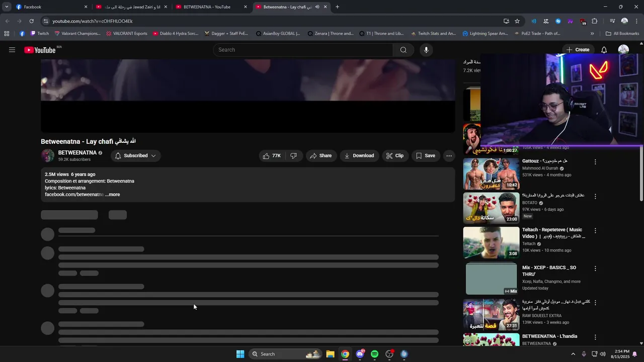Screen dimensions: 644x362
Task: Open the Twitch bookmark
Action: point(40,34)
